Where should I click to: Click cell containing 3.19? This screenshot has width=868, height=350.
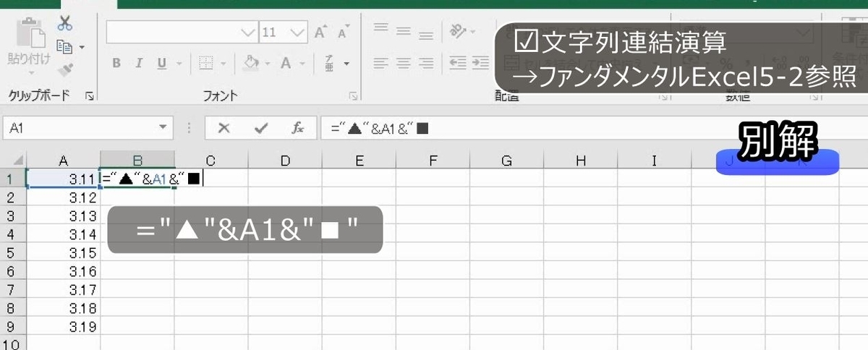point(63,327)
